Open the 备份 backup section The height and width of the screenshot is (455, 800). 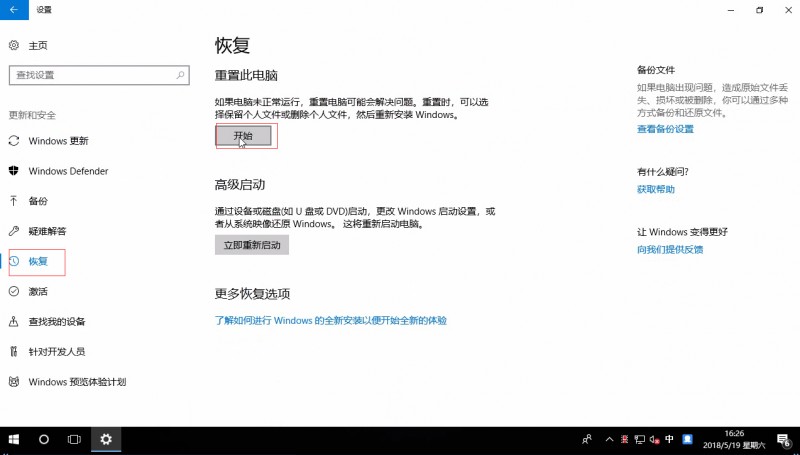(28, 201)
